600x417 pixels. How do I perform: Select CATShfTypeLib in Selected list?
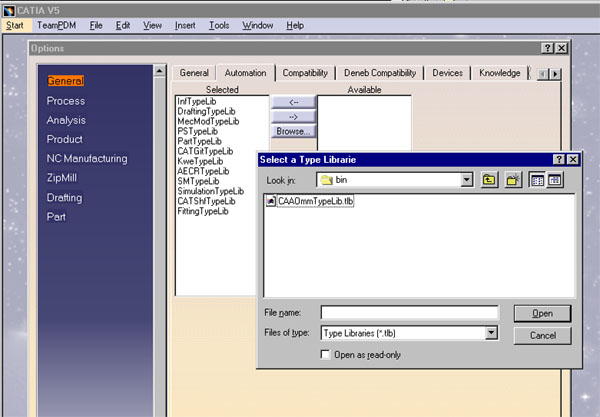point(206,201)
